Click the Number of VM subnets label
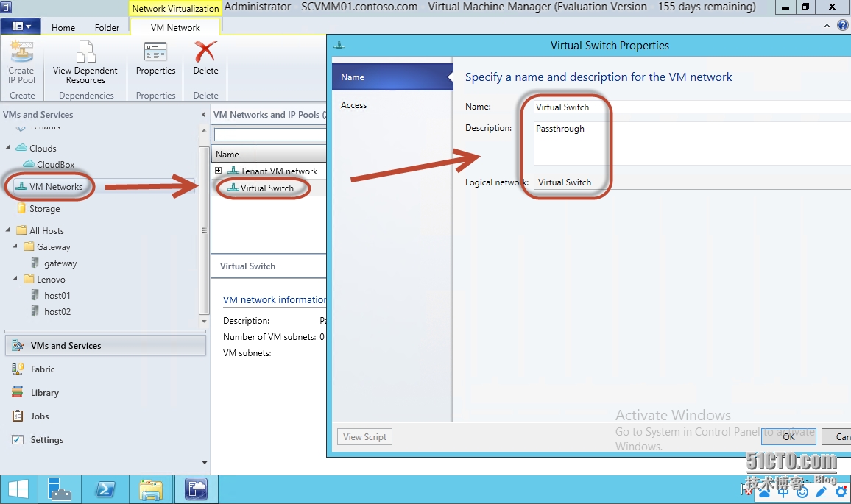The width and height of the screenshot is (851, 504). [269, 337]
